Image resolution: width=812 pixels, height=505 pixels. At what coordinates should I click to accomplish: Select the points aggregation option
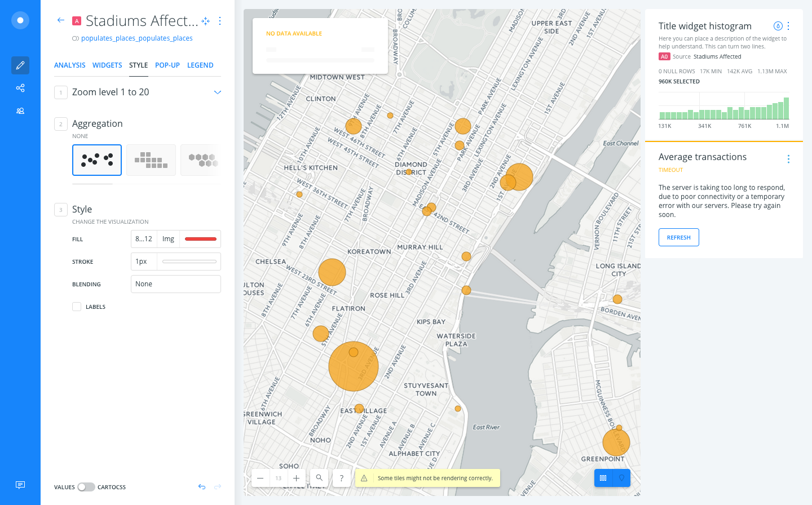point(97,160)
